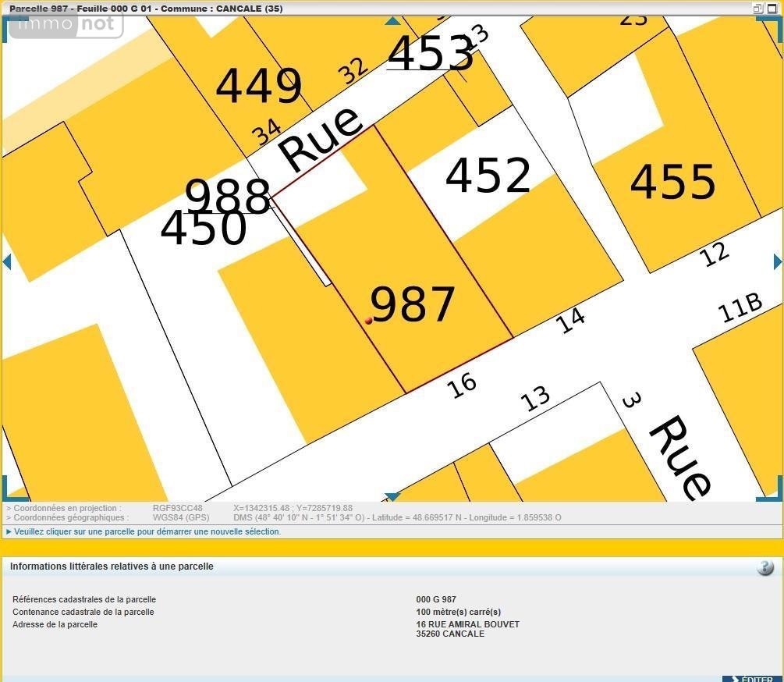Select parcel 453 on the map

(x=429, y=53)
